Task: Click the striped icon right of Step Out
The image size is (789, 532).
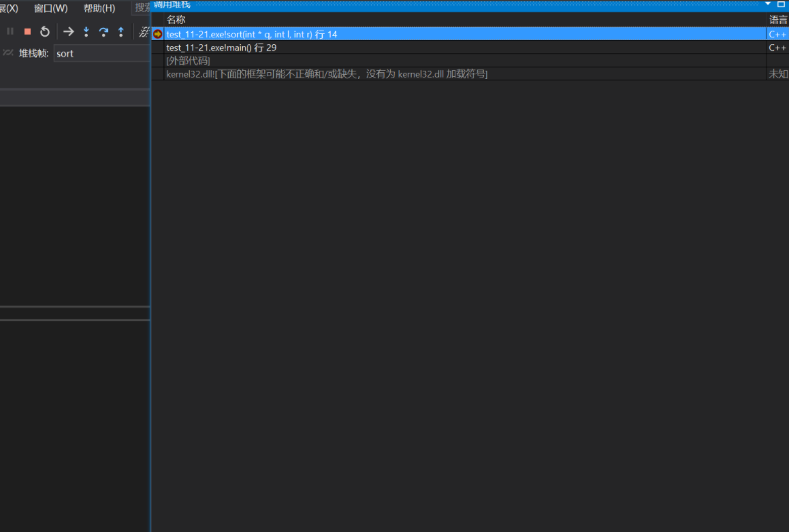Action: tap(144, 32)
